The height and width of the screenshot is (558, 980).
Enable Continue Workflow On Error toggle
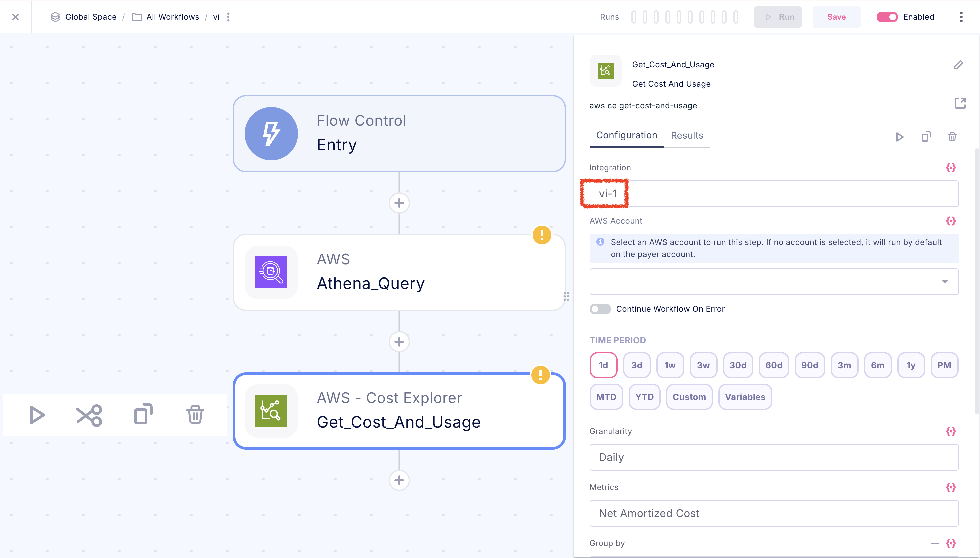[x=600, y=309]
